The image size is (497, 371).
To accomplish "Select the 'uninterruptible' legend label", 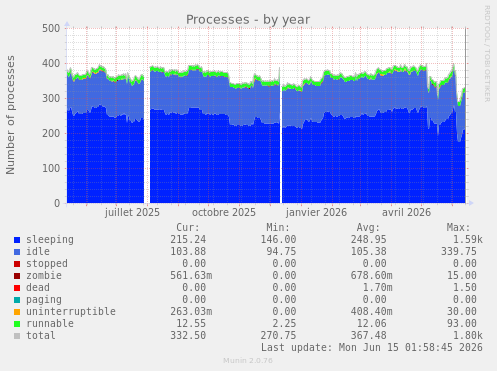I will pyautogui.click(x=71, y=312).
